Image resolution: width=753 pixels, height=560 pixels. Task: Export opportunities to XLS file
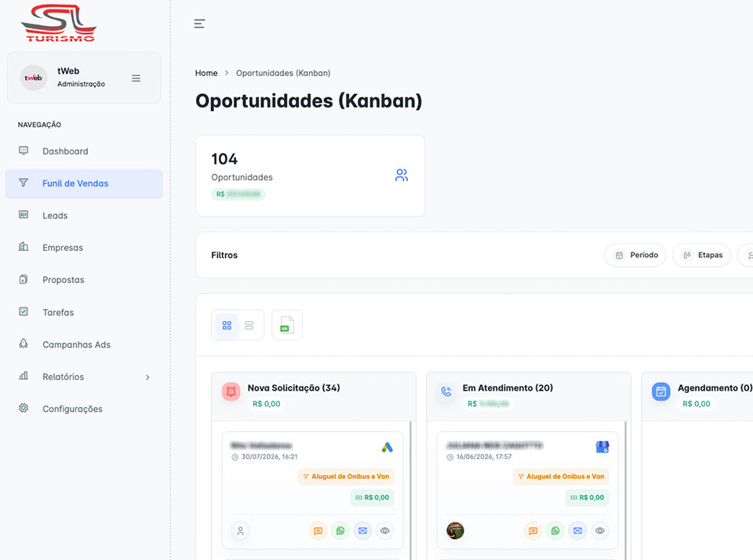pyautogui.click(x=287, y=325)
